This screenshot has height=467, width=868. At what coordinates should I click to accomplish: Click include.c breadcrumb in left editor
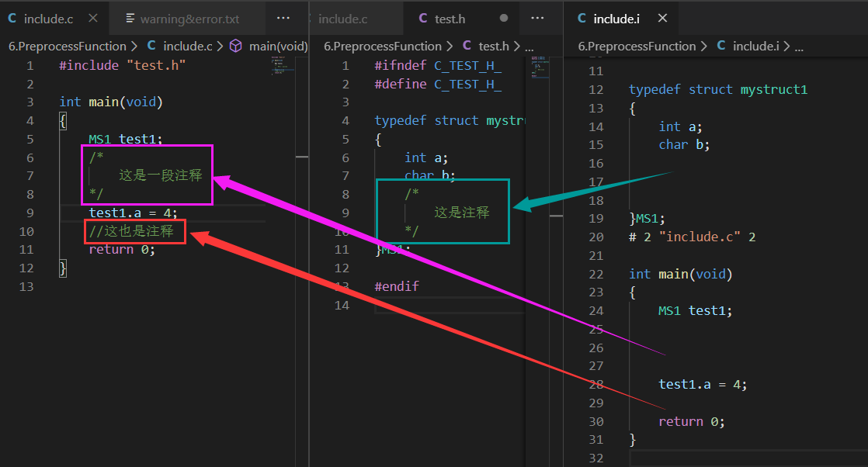click(188, 47)
